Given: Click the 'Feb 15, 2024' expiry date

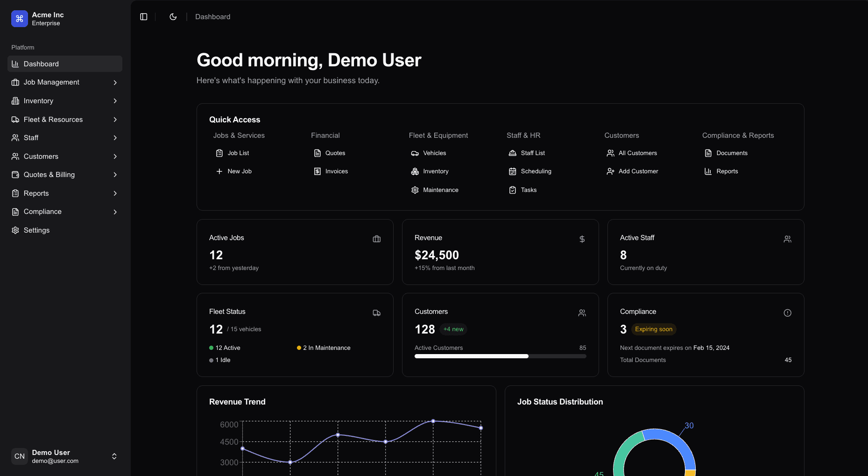Looking at the screenshot, I should tap(712, 348).
